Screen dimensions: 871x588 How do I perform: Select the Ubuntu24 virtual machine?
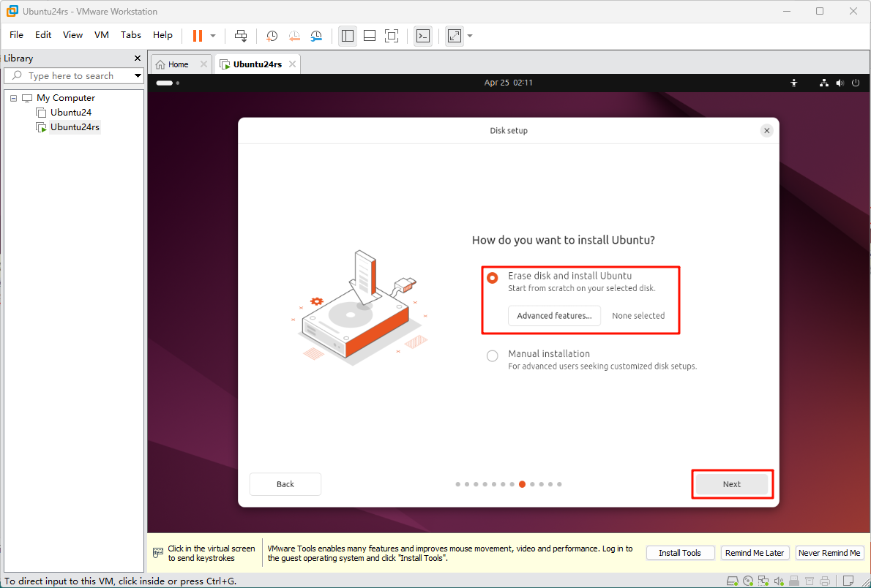click(70, 112)
